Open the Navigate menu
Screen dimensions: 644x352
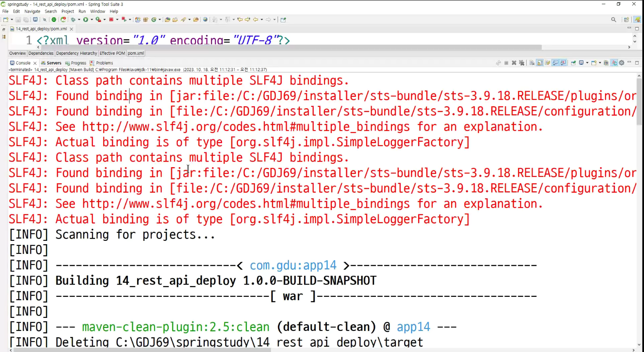tap(32, 11)
